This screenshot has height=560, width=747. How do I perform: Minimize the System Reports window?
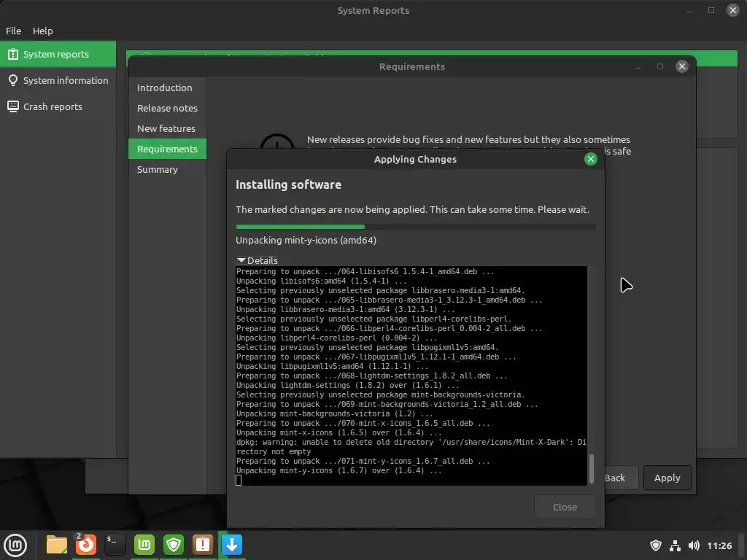pyautogui.click(x=689, y=10)
